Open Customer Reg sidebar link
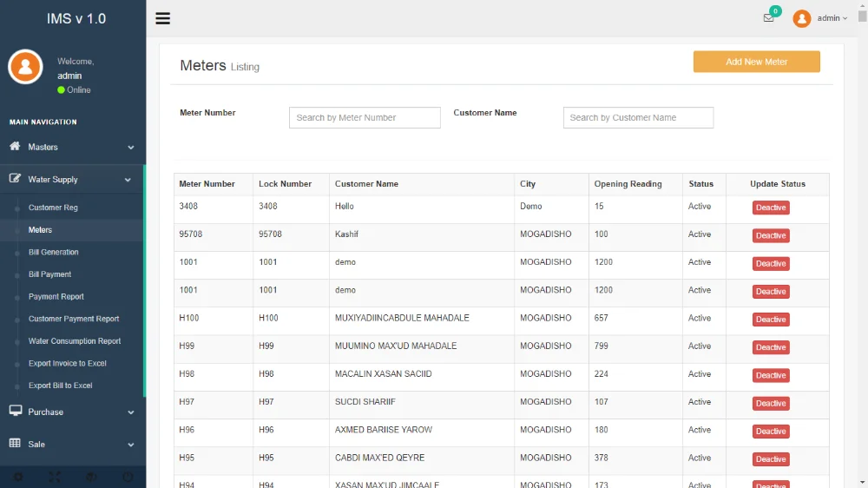 [x=53, y=208]
